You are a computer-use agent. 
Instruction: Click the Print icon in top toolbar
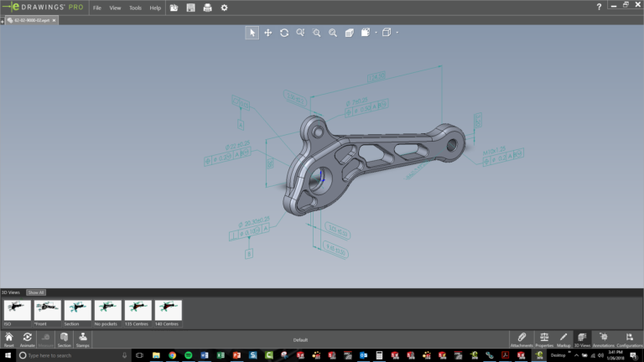coord(207,8)
